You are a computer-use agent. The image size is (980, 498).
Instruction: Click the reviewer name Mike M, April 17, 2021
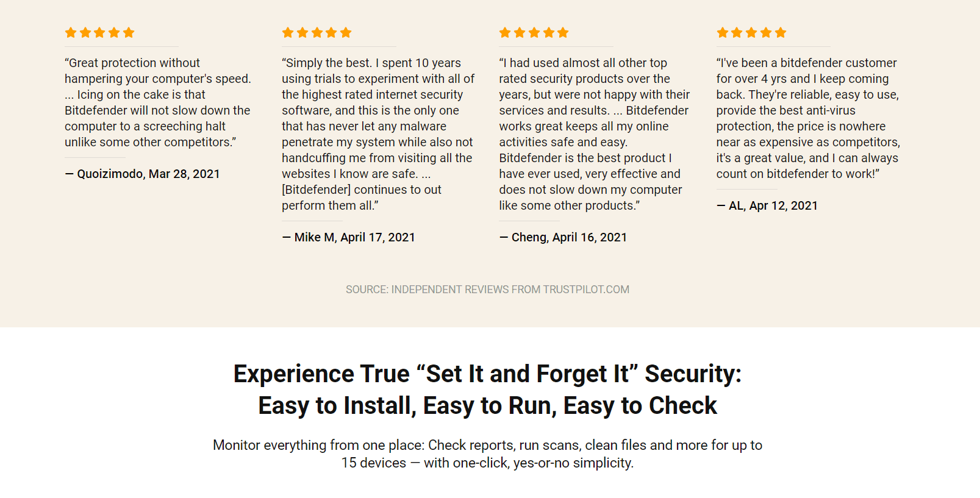pos(348,237)
